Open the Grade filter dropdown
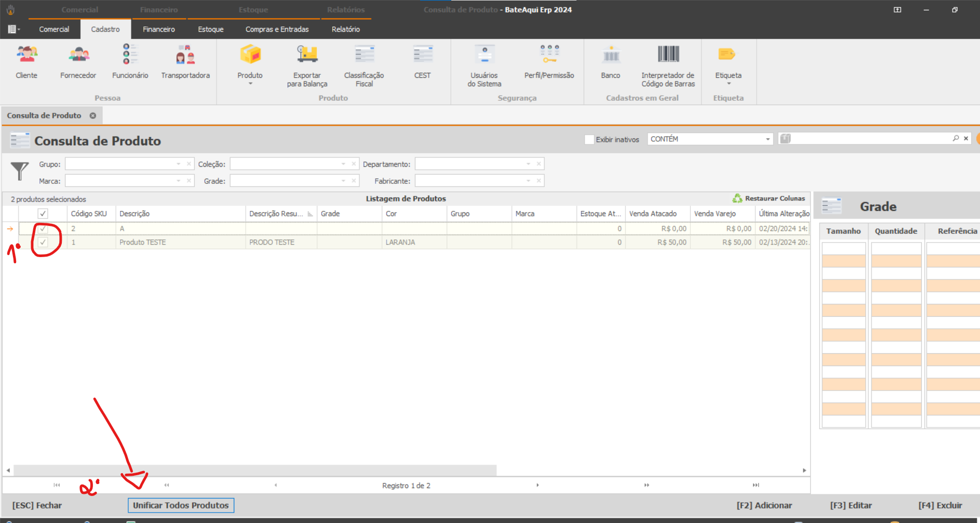980x523 pixels. [343, 181]
